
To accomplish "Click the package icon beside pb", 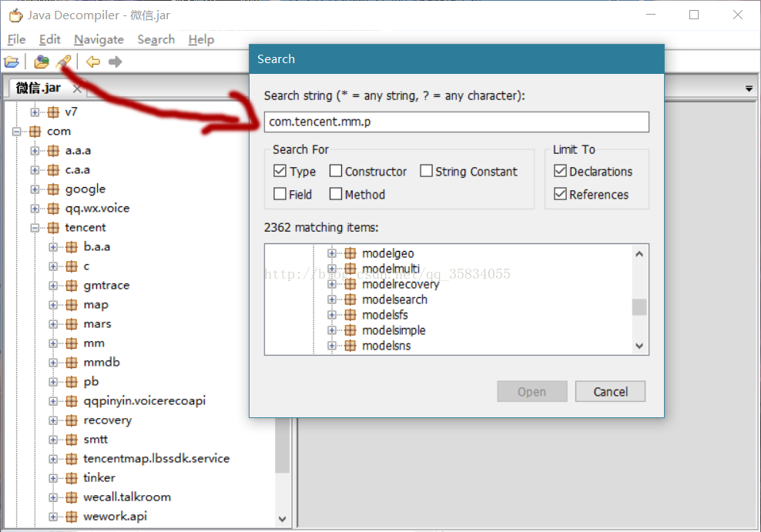I will click(x=72, y=382).
